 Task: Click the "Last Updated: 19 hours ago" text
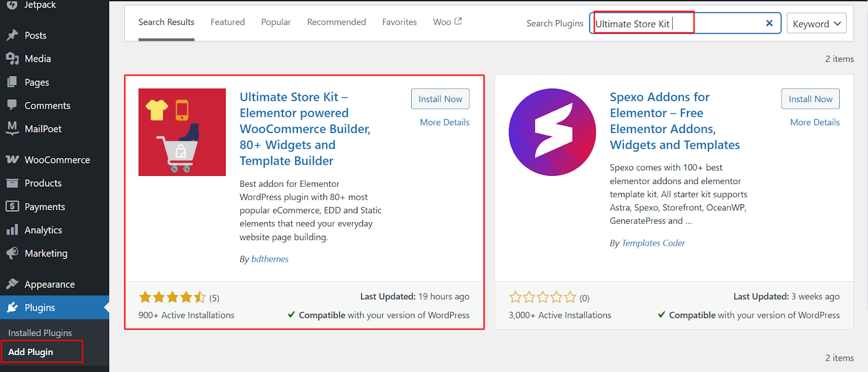click(x=415, y=297)
